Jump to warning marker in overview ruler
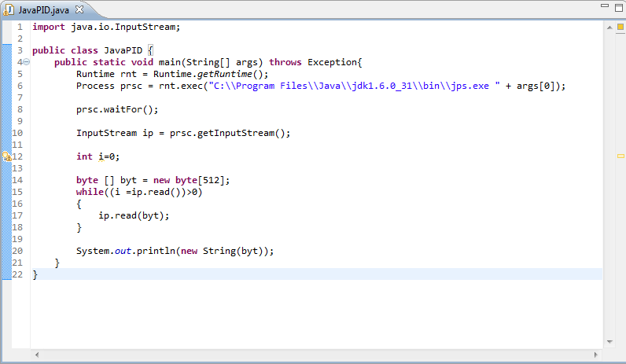The image size is (626, 364). [620, 156]
